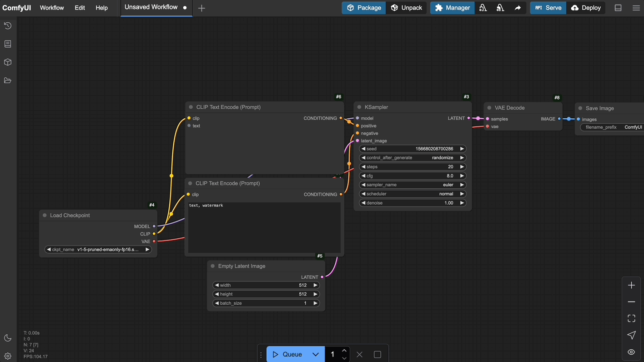
Task: Increase steps with its right arrow
Action: click(462, 167)
